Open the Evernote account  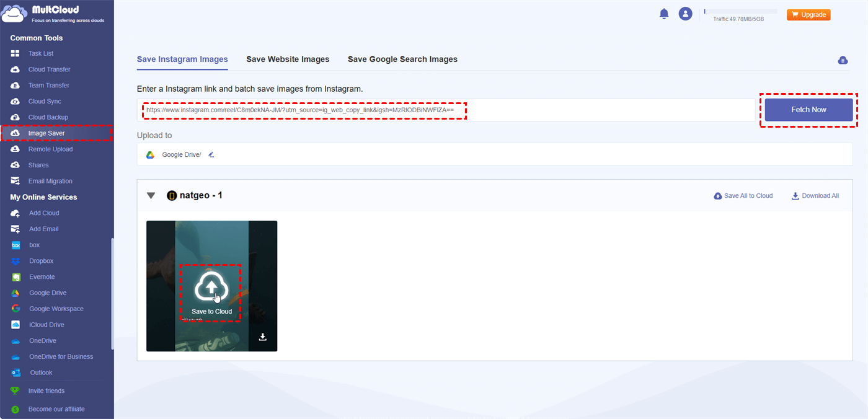tap(42, 277)
